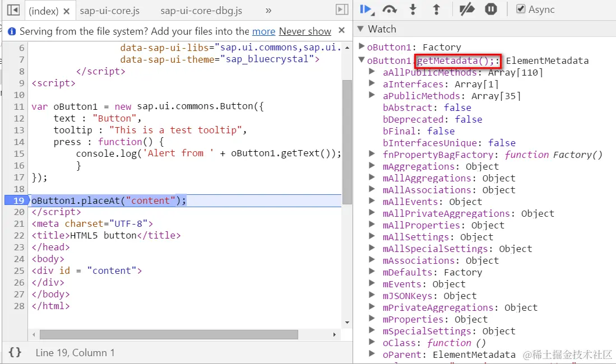This screenshot has width=616, height=364.
Task: Dismiss the file system infobar
Action: pyautogui.click(x=342, y=30)
